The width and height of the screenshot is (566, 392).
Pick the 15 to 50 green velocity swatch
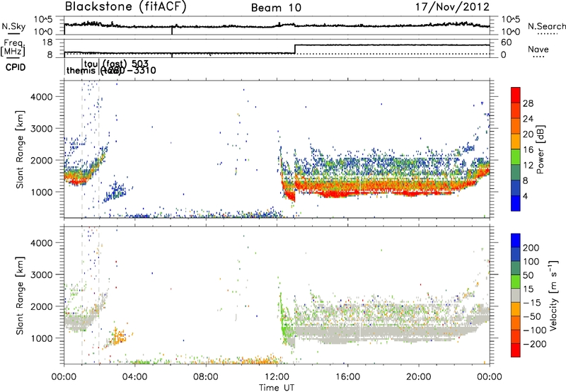(x=516, y=282)
